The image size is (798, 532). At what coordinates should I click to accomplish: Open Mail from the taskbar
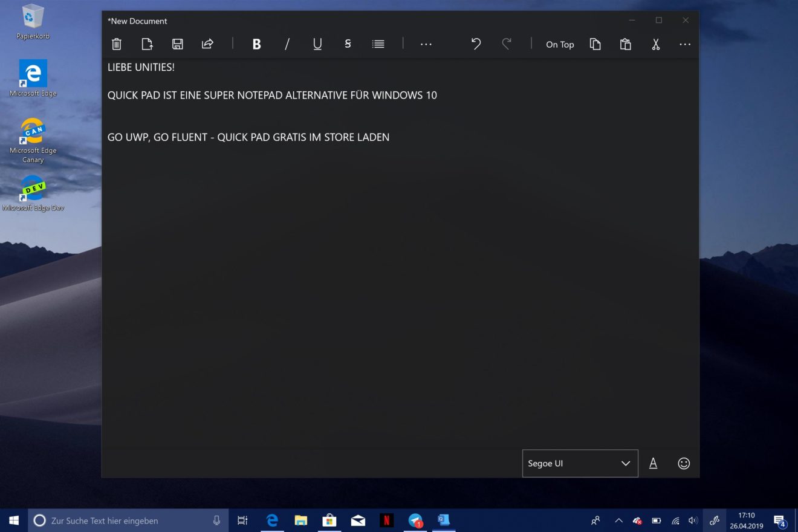click(x=358, y=521)
